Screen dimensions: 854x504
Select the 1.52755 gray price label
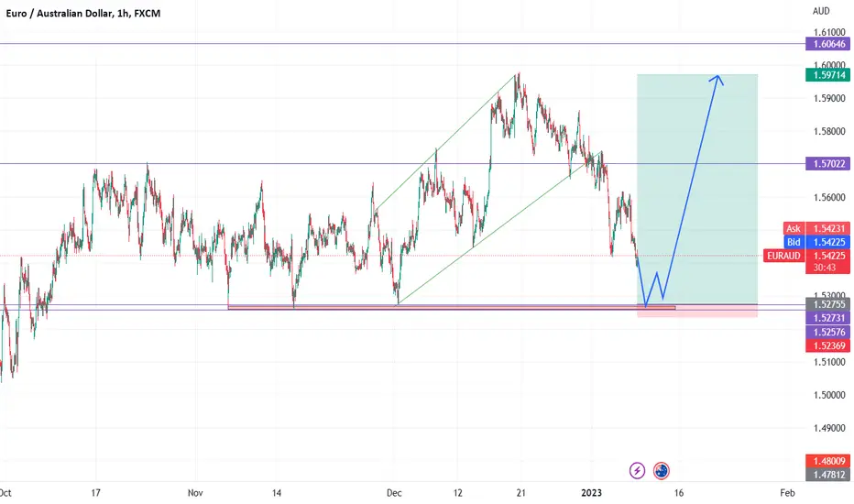click(828, 304)
